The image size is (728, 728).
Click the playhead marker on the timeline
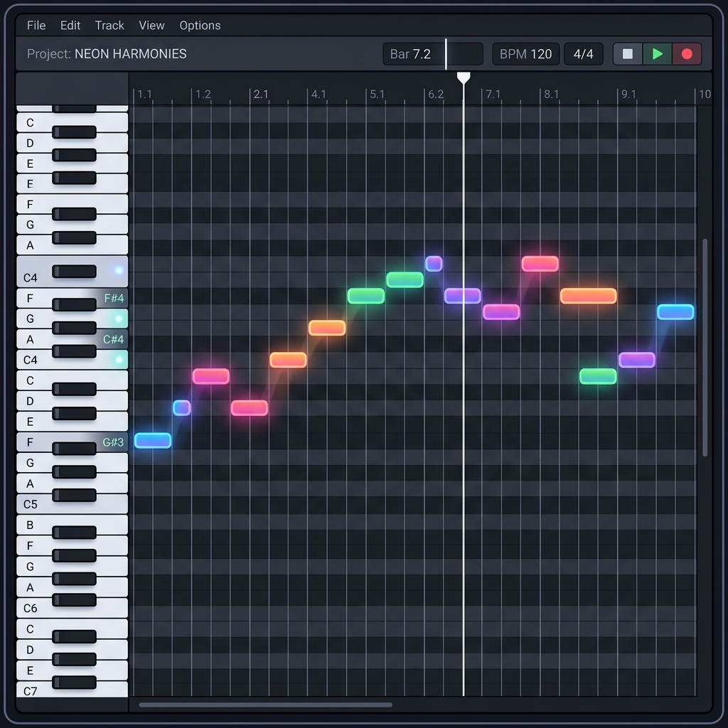464,77
